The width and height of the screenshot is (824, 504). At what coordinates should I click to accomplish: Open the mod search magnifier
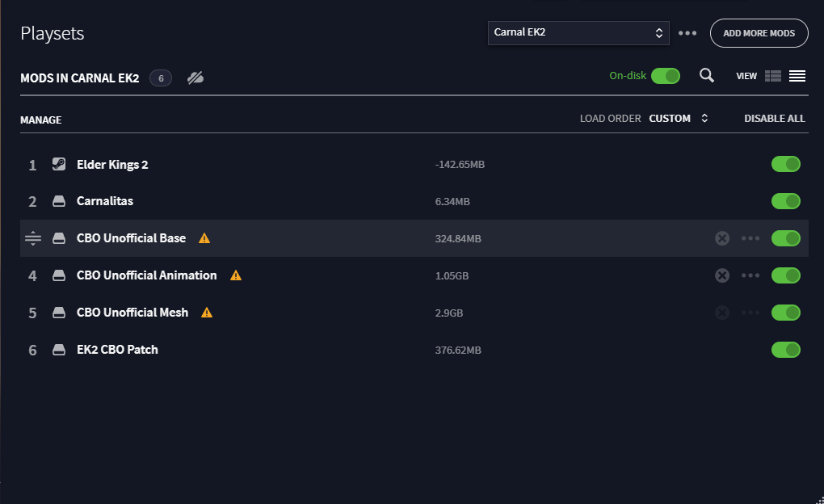click(x=707, y=76)
